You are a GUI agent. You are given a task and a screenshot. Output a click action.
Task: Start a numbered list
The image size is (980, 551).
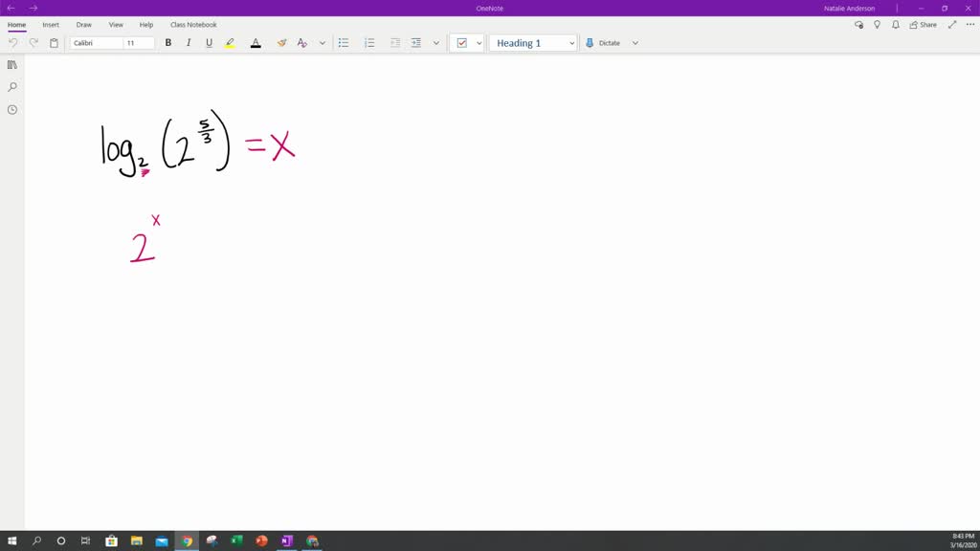[x=367, y=42]
